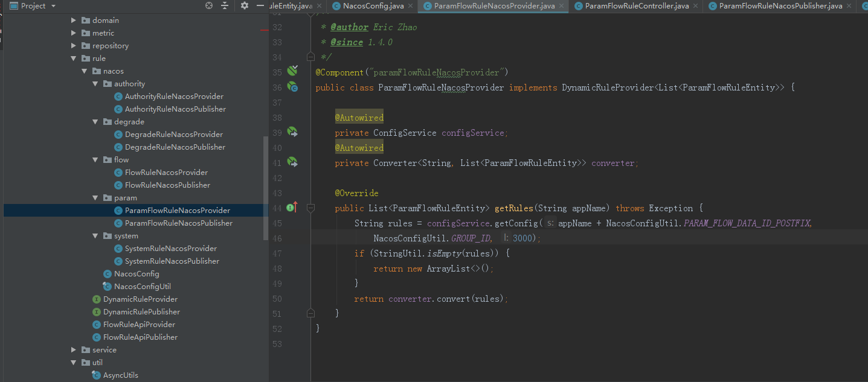This screenshot has width=868, height=382.
Task: Select SystemRuleNacosProvider class
Action: click(171, 249)
